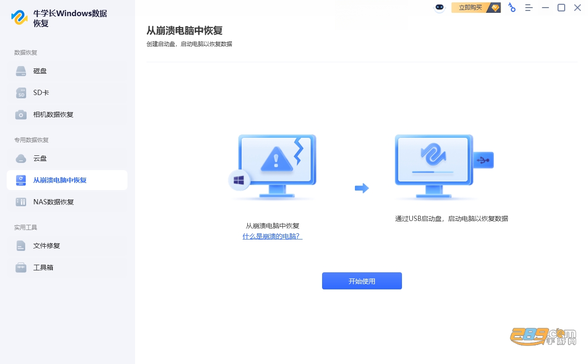
Task: Click the cloud icon for 云盘
Action: coord(21,159)
